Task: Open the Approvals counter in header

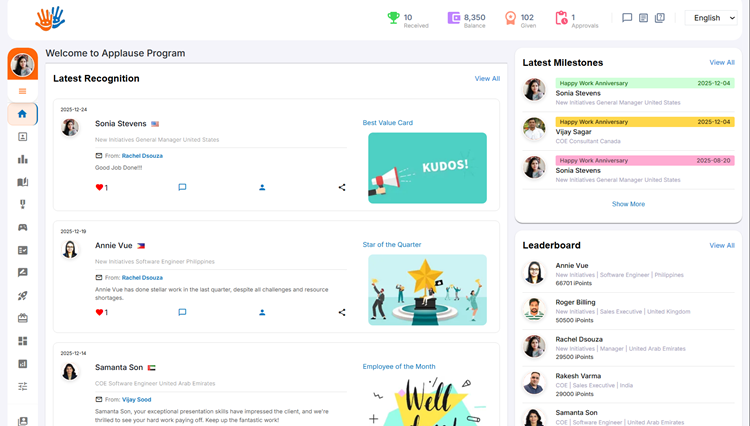Action: 565,18
